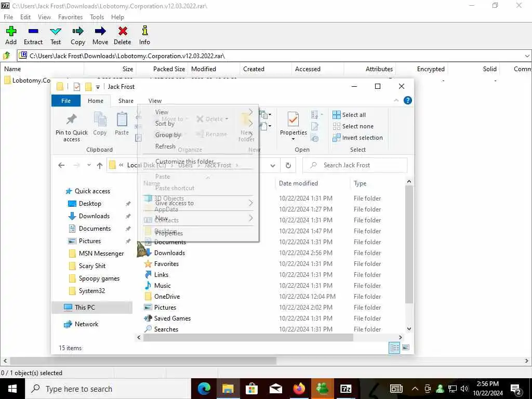Viewport: 532px width, 399px height.
Task: Open Desktop in Quick access sidebar
Action: [x=90, y=204]
